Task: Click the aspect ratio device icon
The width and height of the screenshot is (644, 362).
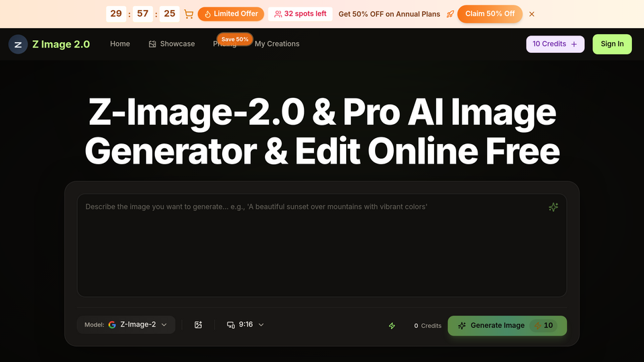Action: click(231, 324)
